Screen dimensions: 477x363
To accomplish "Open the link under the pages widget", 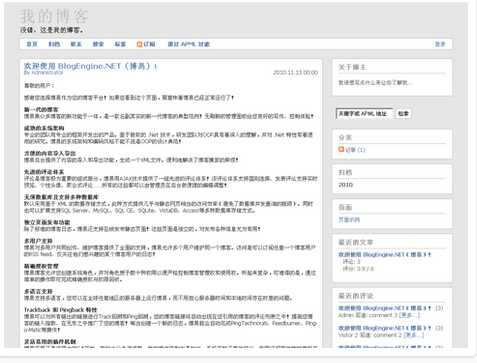I will tap(349, 220).
